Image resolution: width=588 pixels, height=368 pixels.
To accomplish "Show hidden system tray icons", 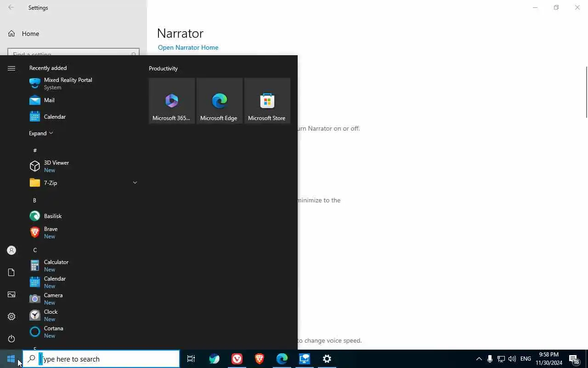I will click(479, 359).
